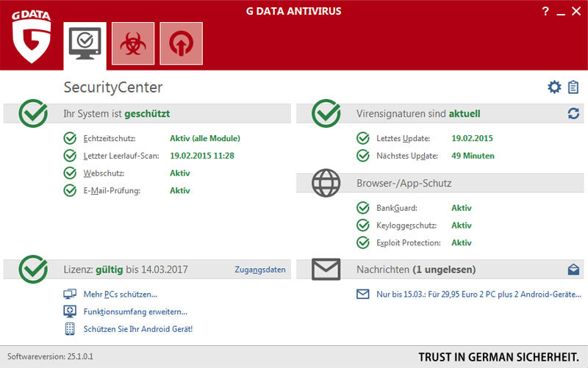Image resolution: width=588 pixels, height=368 pixels.
Task: Click the 'Browser-/App-Schutz' header
Action: (404, 183)
